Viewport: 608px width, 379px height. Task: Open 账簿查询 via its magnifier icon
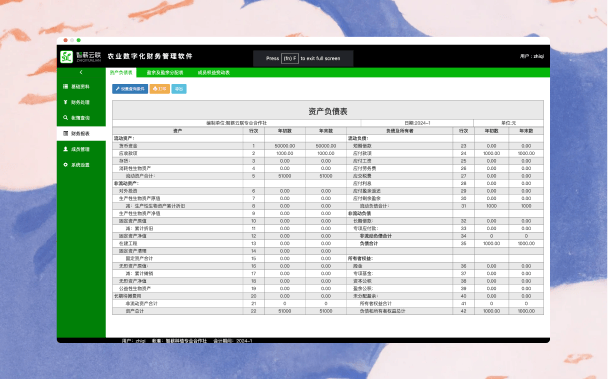(66, 118)
